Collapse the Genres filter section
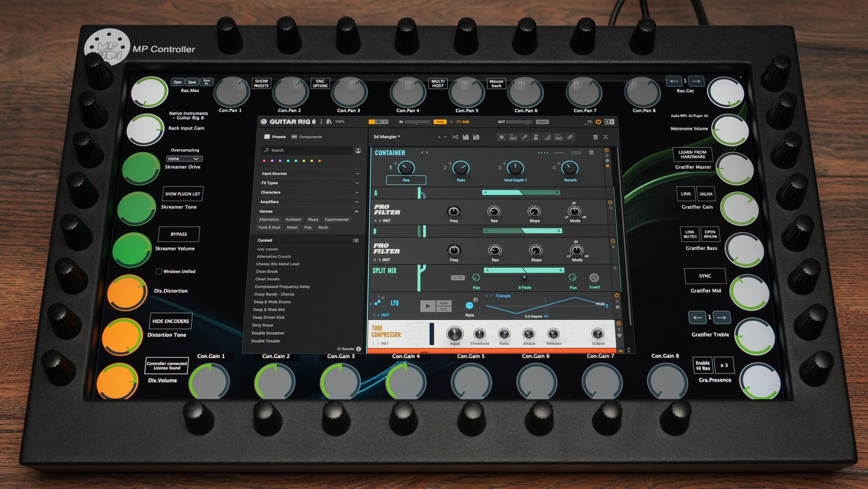Screen dimensions: 868x489 click(308, 211)
